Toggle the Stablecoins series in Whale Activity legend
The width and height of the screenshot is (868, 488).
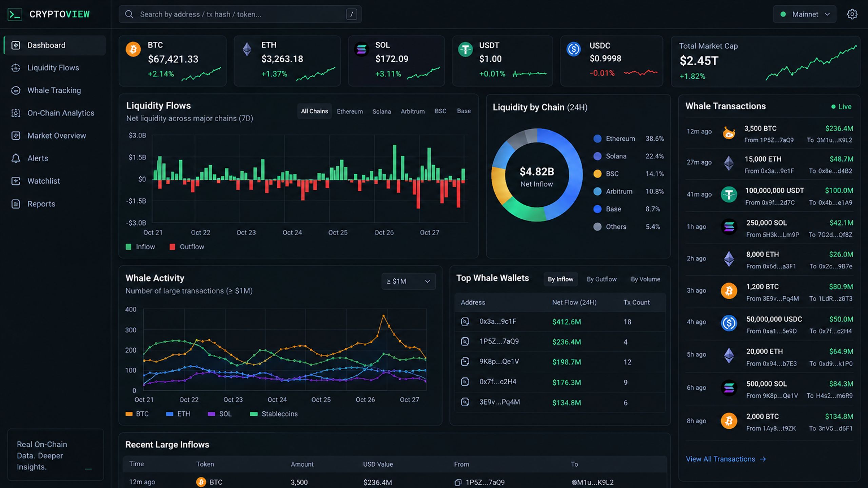tap(274, 414)
